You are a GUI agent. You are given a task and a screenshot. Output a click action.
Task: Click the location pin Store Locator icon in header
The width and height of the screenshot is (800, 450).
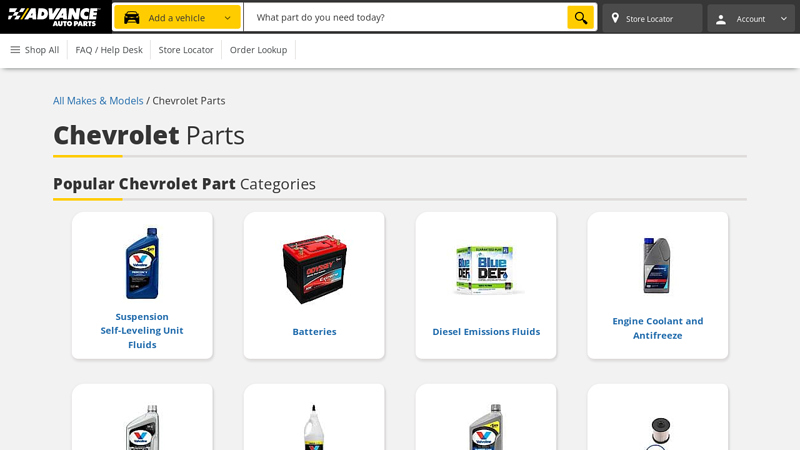(x=615, y=18)
